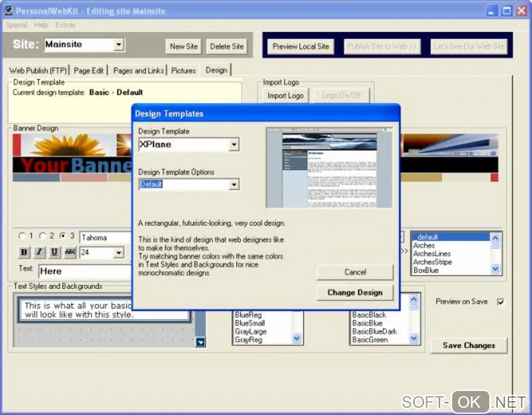Click the red color block at banner right end
Viewport: 532px width, 415px height.
494,177
